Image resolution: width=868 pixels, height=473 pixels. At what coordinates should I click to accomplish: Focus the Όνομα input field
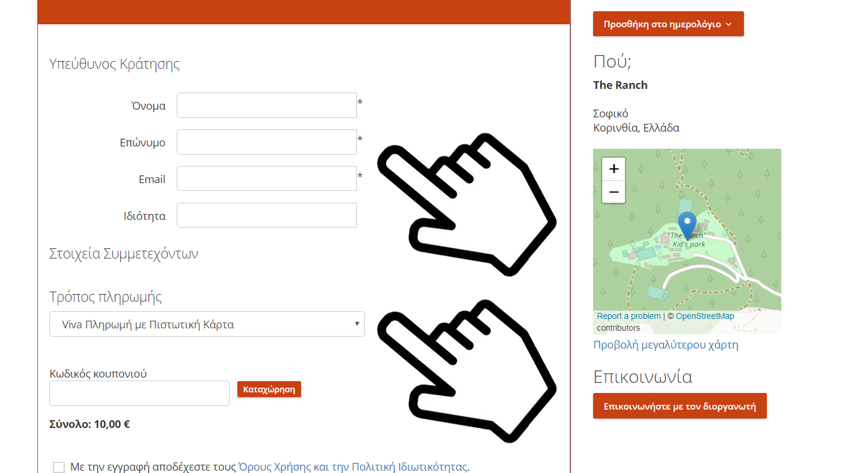point(267,106)
